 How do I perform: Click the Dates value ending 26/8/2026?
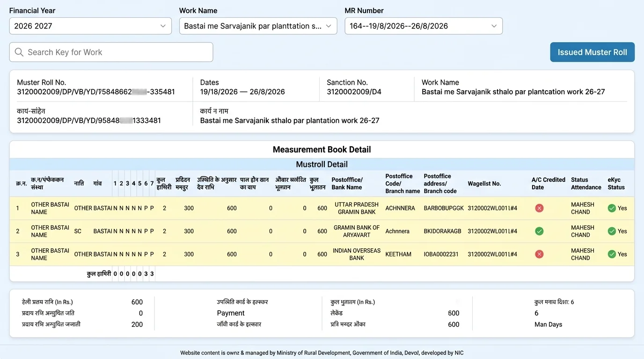[242, 92]
